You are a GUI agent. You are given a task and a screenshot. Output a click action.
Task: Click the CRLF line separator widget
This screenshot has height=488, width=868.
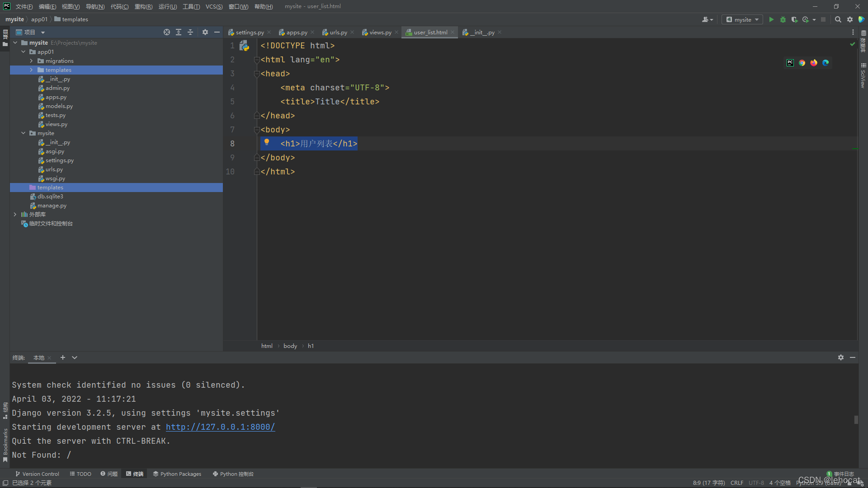(x=736, y=483)
